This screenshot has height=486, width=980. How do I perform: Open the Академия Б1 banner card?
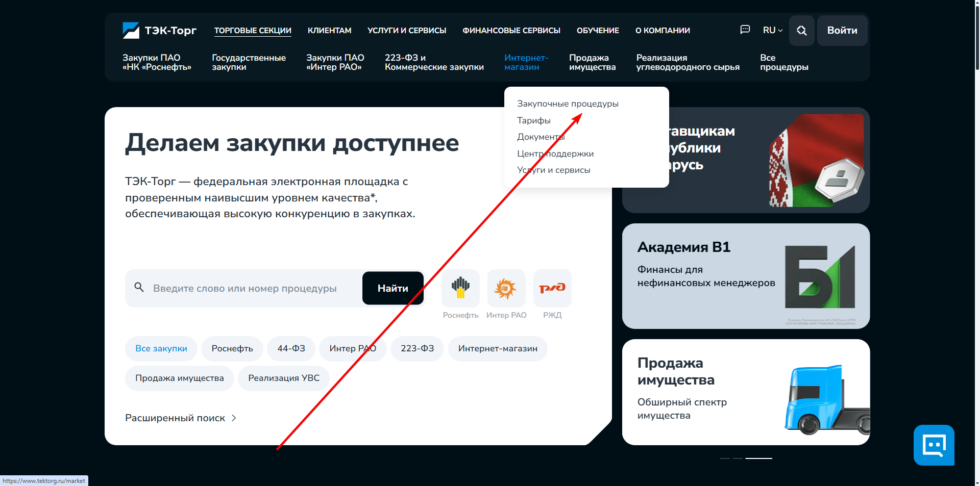746,276
